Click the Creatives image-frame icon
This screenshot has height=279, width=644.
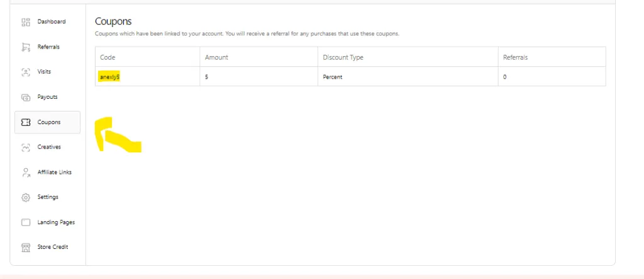(26, 147)
